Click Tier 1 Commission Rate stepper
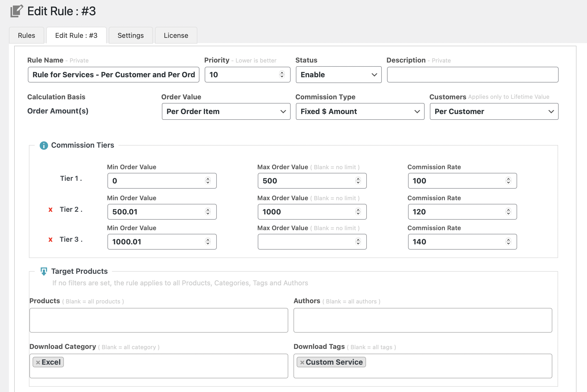587x392 pixels. coord(508,181)
